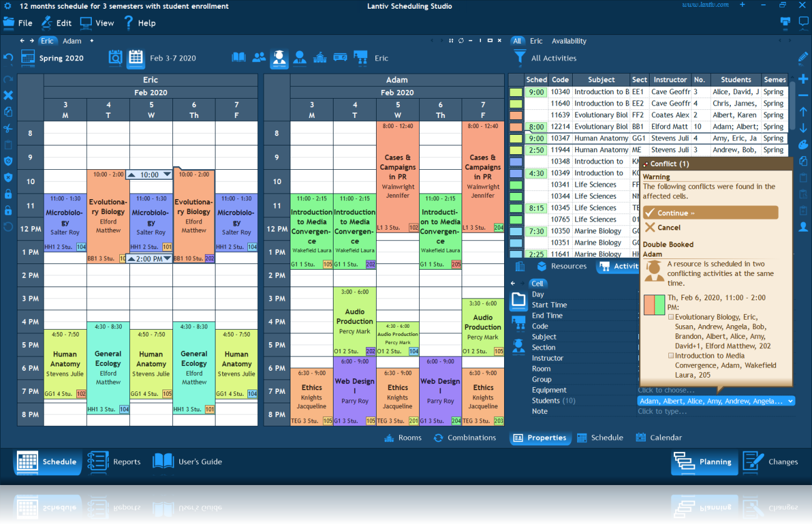Select the projector equipment view icon

click(340, 57)
